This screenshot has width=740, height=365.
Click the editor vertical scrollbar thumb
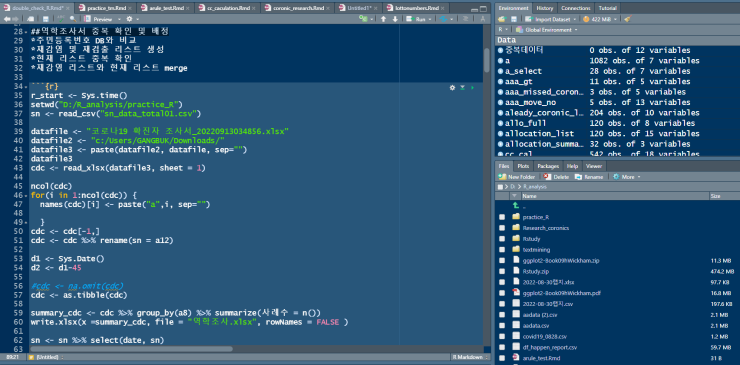[x=488, y=59]
